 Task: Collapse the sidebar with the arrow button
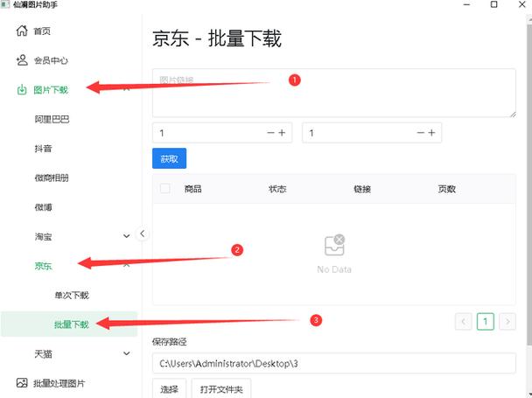click(x=142, y=234)
